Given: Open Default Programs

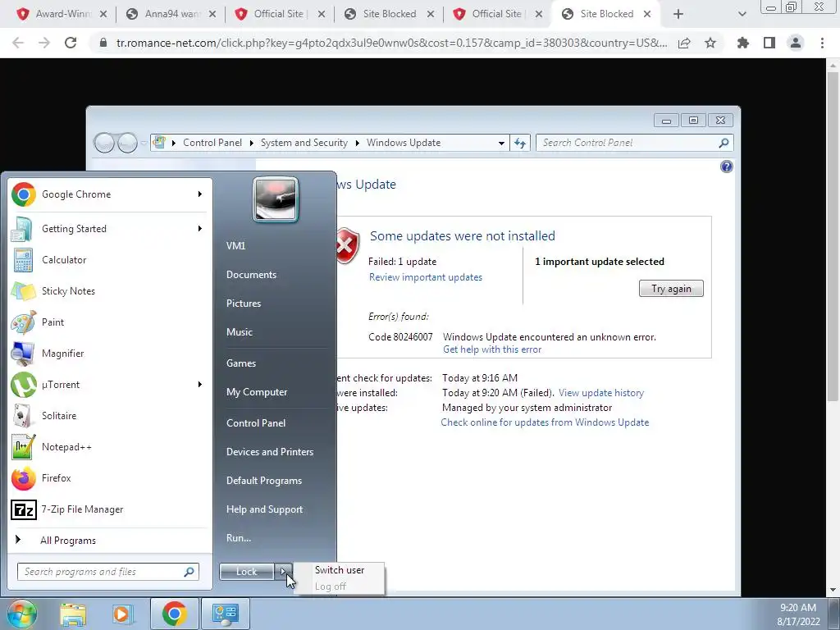Looking at the screenshot, I should coord(264,481).
